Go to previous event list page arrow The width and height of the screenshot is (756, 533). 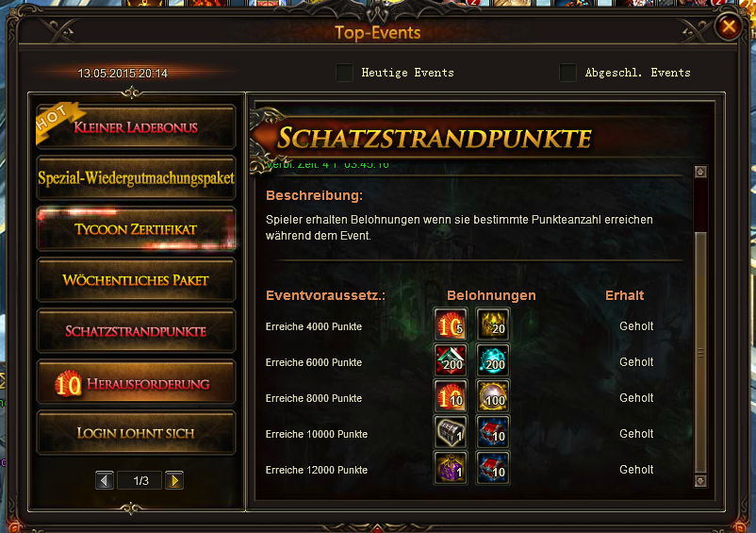105,480
